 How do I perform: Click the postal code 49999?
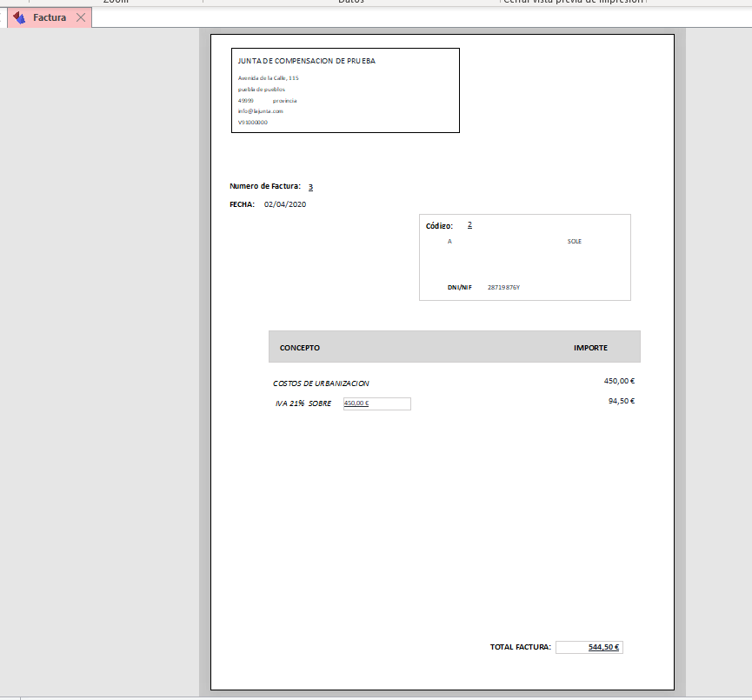click(245, 101)
